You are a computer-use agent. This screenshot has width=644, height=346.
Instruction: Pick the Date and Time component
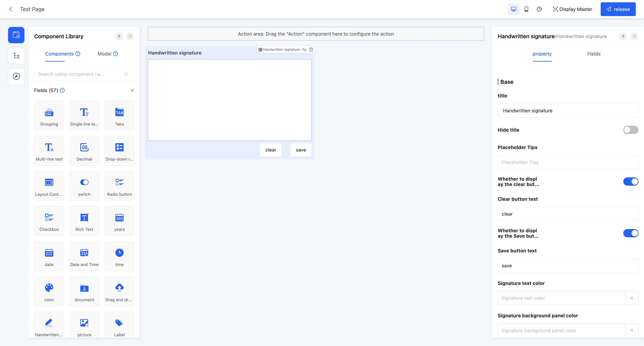tap(84, 256)
